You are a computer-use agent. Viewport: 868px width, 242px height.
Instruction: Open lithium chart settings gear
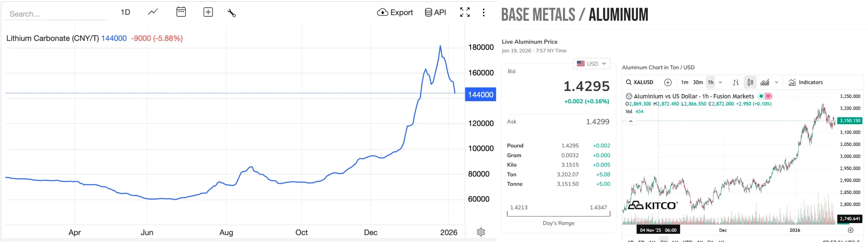pos(481,232)
